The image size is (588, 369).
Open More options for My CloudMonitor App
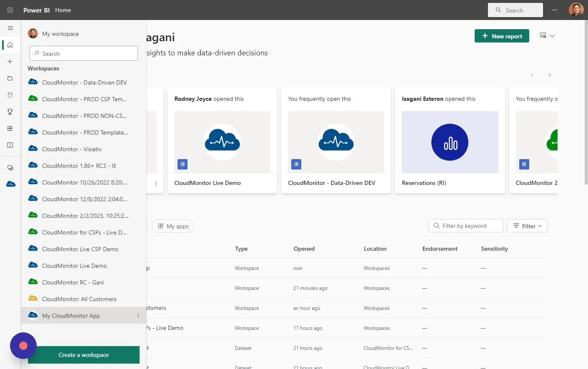tap(138, 316)
